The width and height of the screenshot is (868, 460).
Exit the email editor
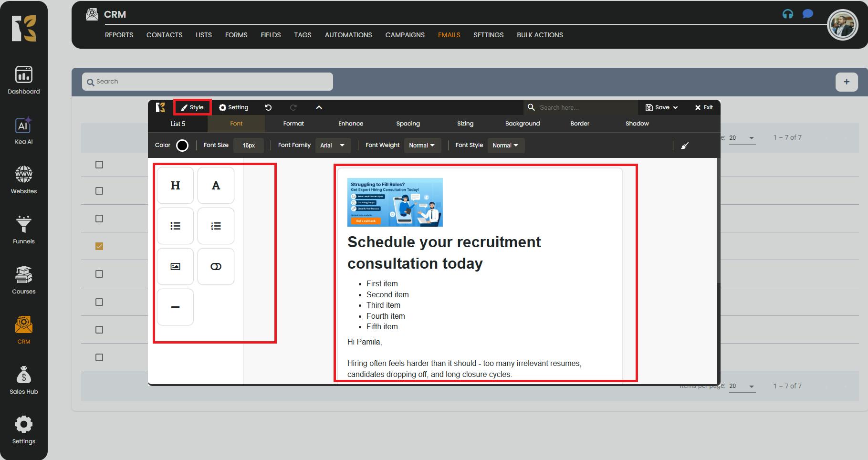coord(704,107)
